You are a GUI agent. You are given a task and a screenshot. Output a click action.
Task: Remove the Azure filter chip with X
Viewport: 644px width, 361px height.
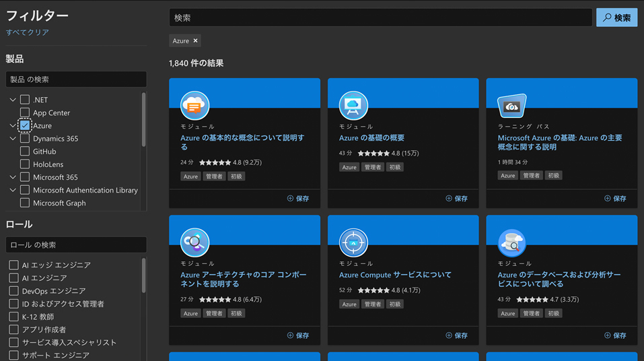196,40
